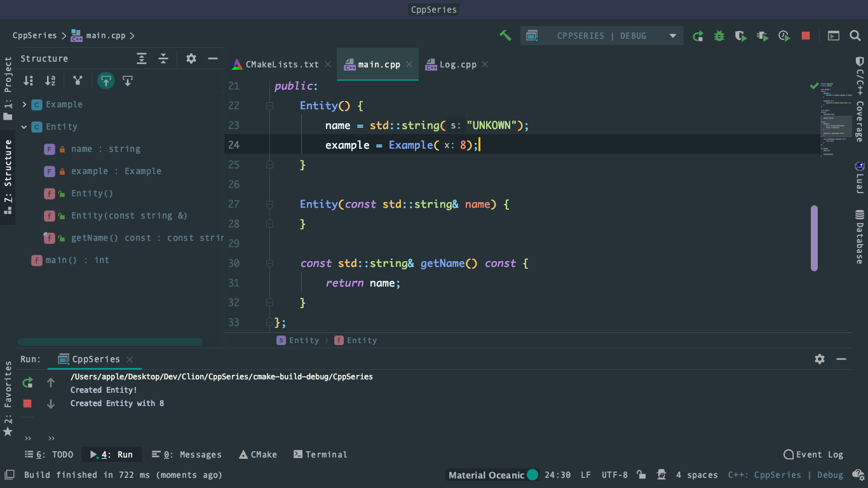Open the C/C++ Coverage side panel
The height and width of the screenshot is (488, 868).
859,98
